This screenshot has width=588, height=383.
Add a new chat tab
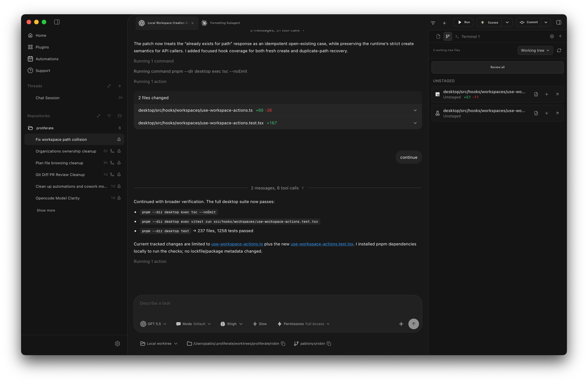click(x=445, y=23)
